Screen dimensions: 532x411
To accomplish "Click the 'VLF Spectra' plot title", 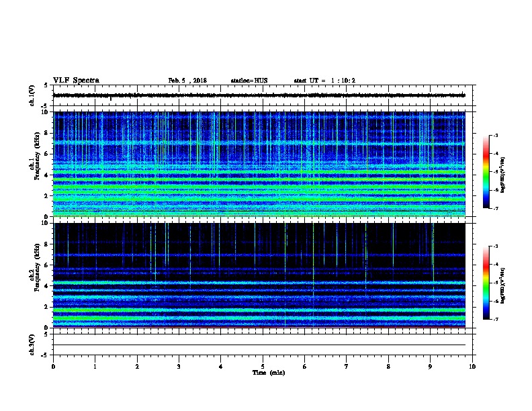I will point(76,81).
